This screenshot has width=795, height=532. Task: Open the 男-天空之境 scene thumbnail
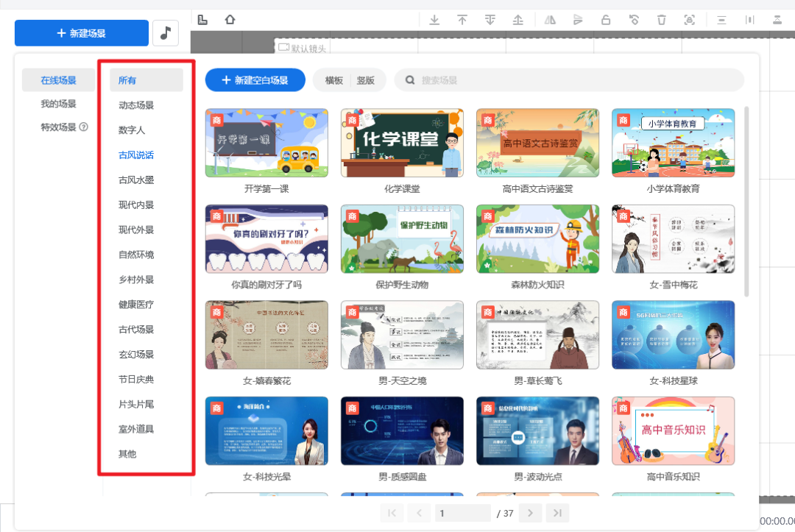pyautogui.click(x=402, y=335)
